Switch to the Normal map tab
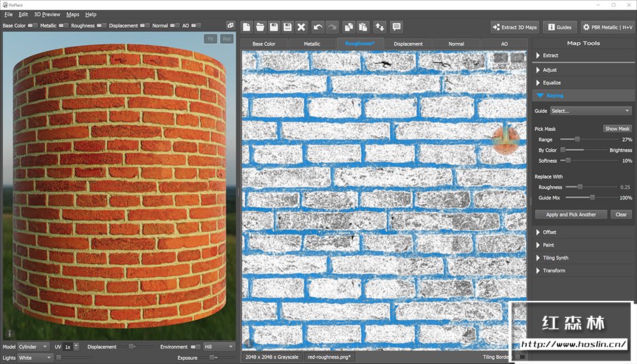637x364 pixels. tap(456, 44)
